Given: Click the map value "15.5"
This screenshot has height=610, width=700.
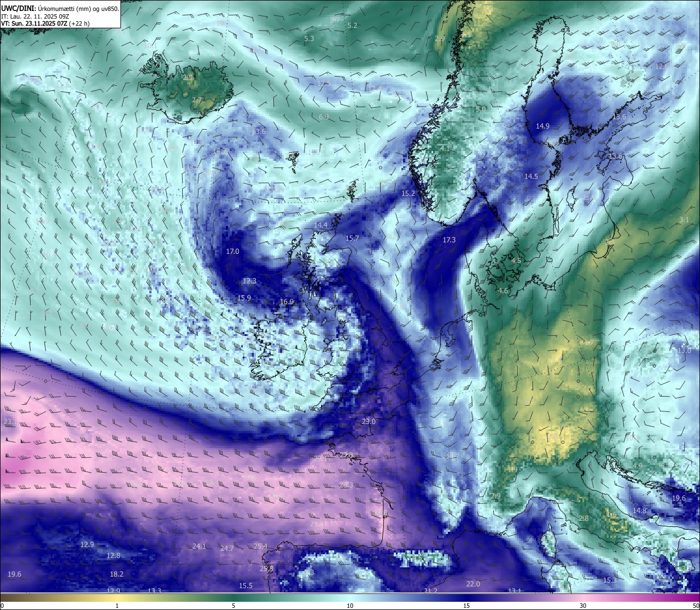Looking at the screenshot, I should tap(246, 586).
